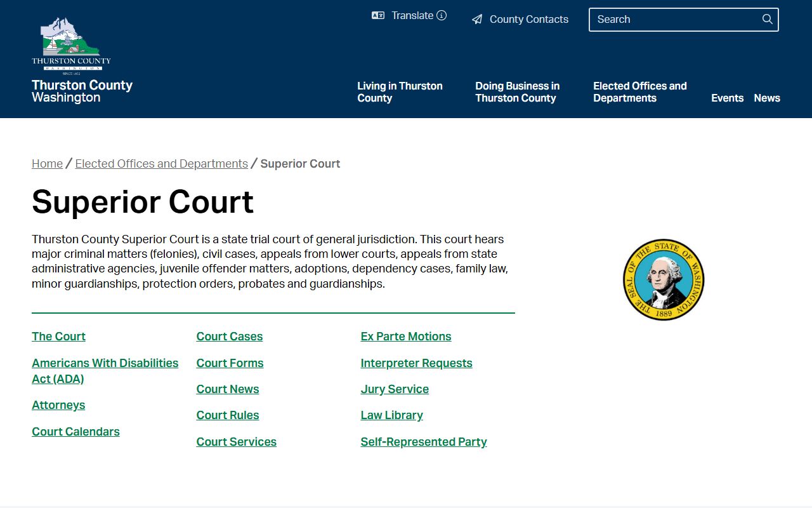Click the Washington State seal image
Screen dimensions: 812x508
(664, 279)
